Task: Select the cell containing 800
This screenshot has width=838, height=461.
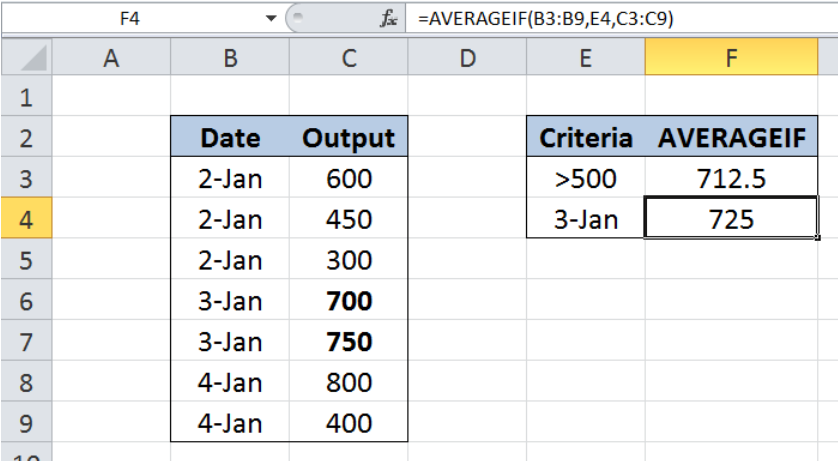Action: point(348,382)
